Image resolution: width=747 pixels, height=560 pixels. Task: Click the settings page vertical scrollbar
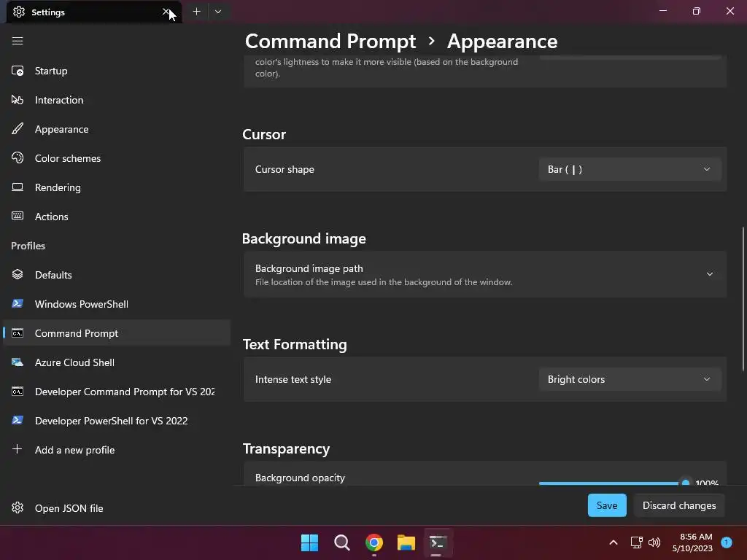tap(743, 299)
